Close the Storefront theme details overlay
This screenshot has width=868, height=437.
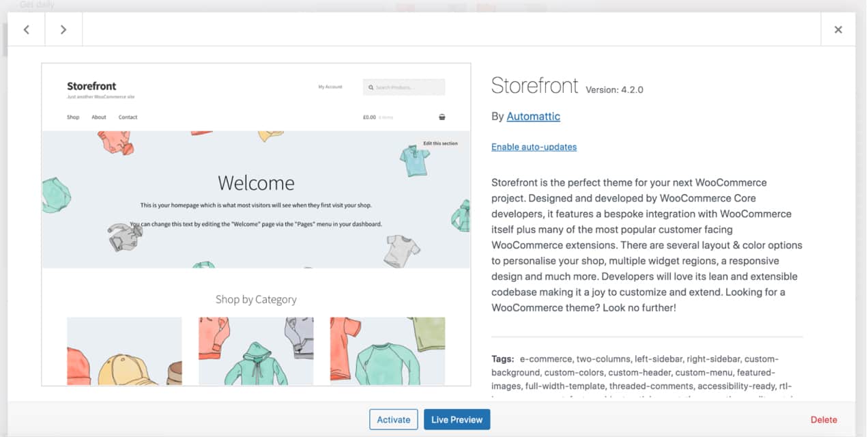pos(838,29)
